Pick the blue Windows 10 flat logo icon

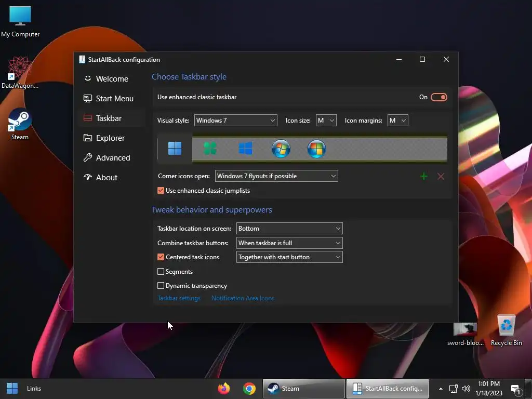[x=245, y=148]
